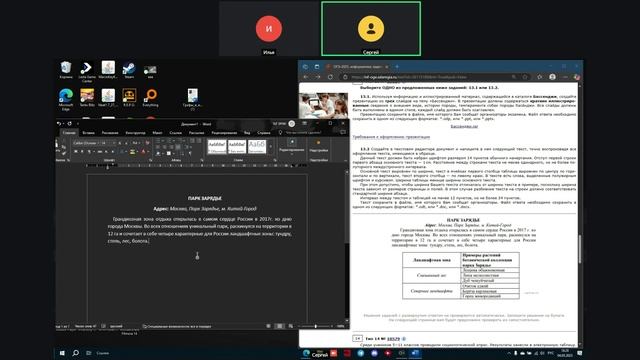Image resolution: width=640 pixels, height=360 pixels.
Task: Open task number 18529 link
Action: tap(393, 339)
